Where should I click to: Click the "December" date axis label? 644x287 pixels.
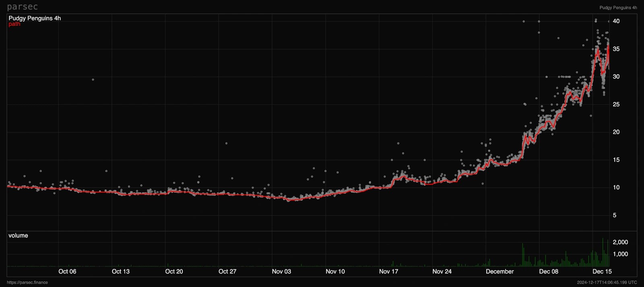500,271
